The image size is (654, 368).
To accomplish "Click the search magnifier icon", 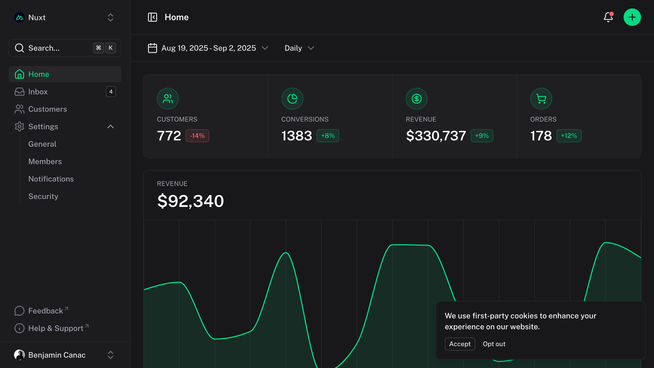I will click(19, 48).
